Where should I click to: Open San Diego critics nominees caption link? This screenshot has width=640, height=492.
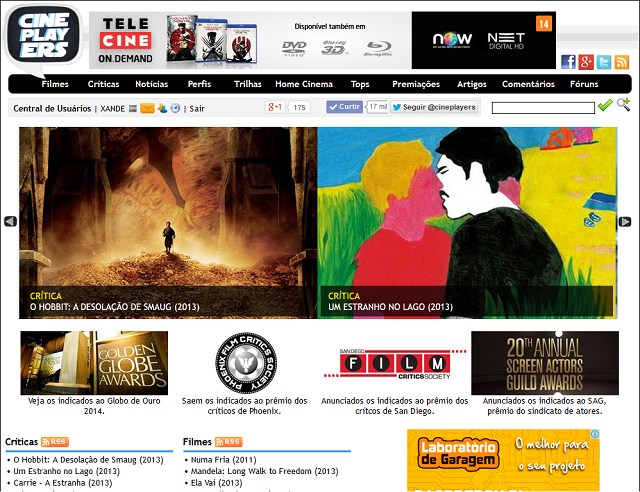(x=395, y=406)
